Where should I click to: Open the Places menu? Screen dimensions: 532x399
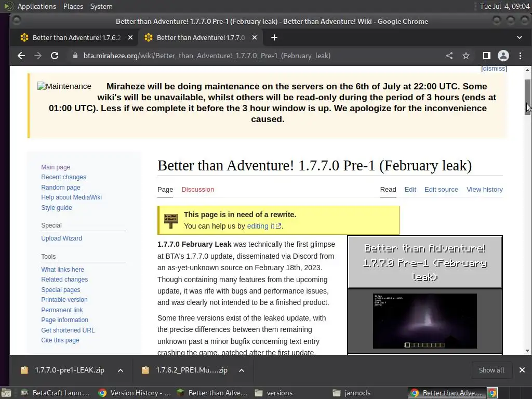tap(73, 6)
